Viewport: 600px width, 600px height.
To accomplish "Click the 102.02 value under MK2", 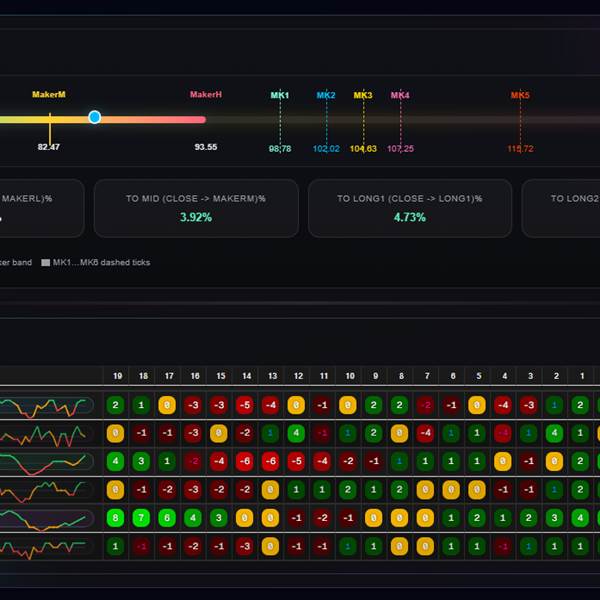I will coord(326,148).
